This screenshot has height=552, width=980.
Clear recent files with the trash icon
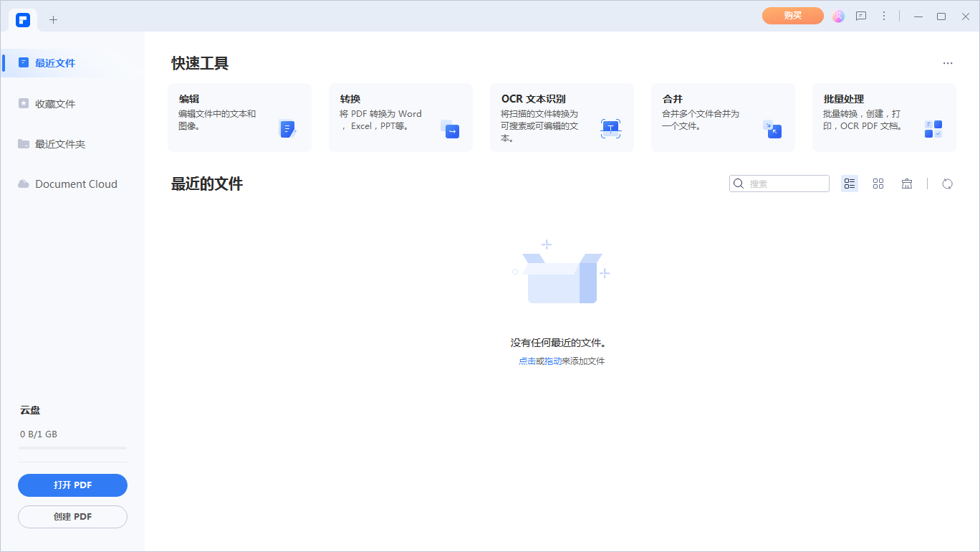[906, 184]
